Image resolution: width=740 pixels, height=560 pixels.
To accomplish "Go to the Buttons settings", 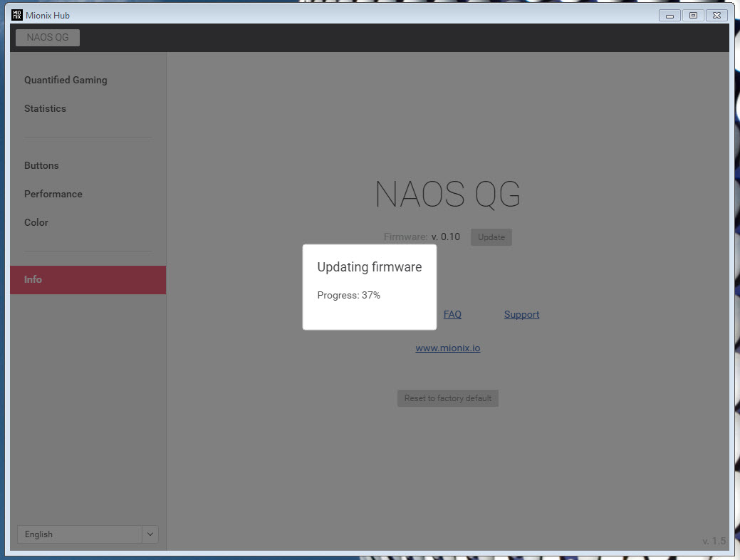I will 41,166.
